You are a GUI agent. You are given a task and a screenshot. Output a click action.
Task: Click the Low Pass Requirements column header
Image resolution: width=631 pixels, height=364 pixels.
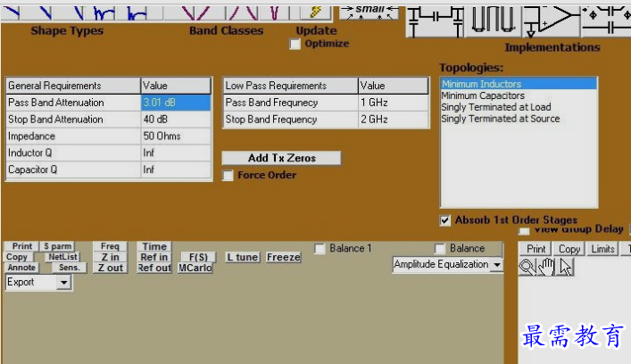(x=291, y=86)
